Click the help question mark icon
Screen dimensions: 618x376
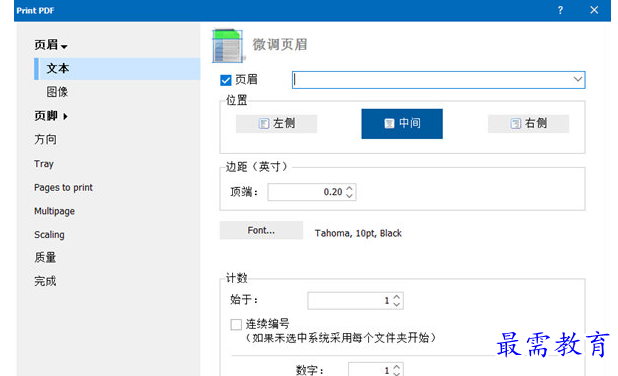[560, 10]
